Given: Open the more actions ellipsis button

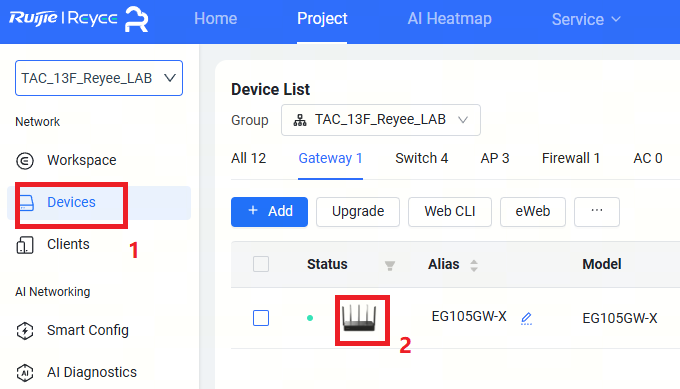Looking at the screenshot, I should pos(597,212).
